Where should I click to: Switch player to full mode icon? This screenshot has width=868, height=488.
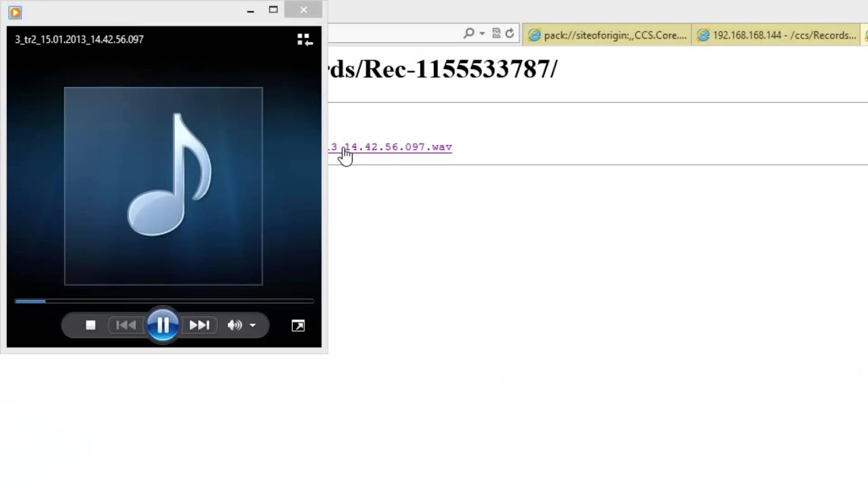(x=298, y=326)
